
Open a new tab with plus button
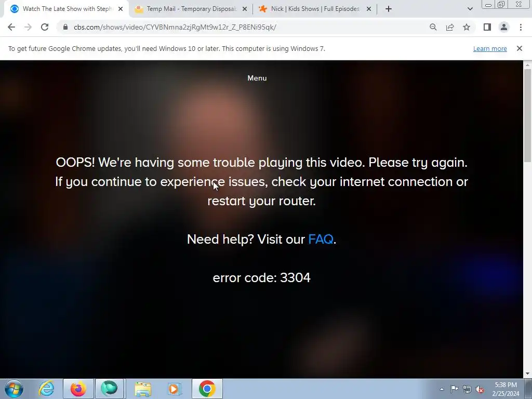click(389, 9)
